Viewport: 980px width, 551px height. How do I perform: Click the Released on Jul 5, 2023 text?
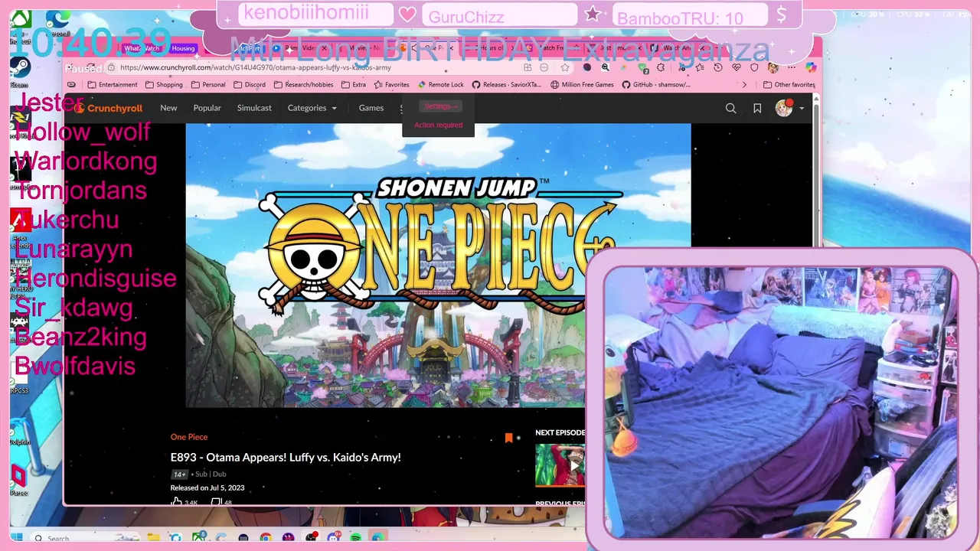207,487
